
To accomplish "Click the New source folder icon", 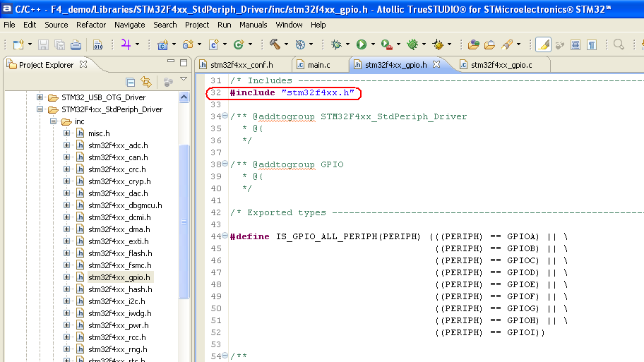I will tap(188, 44).
